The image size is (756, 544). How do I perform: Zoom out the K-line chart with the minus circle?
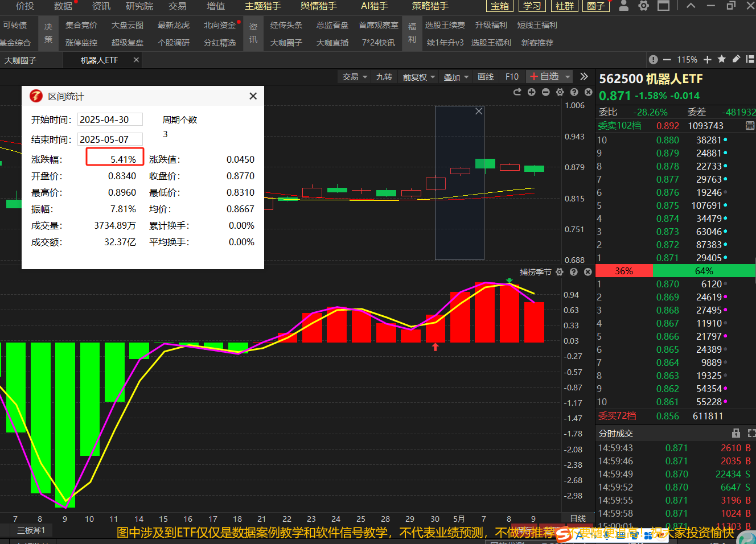(546, 92)
